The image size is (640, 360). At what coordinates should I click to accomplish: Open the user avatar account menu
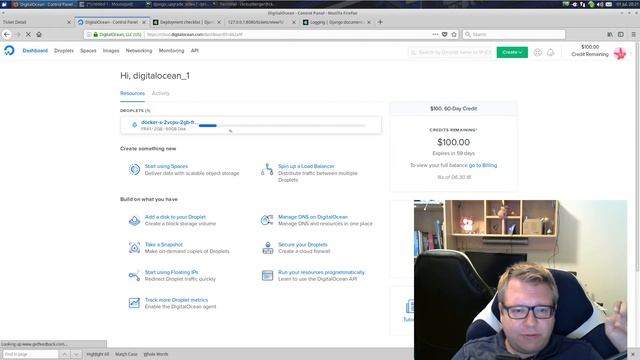(620, 53)
